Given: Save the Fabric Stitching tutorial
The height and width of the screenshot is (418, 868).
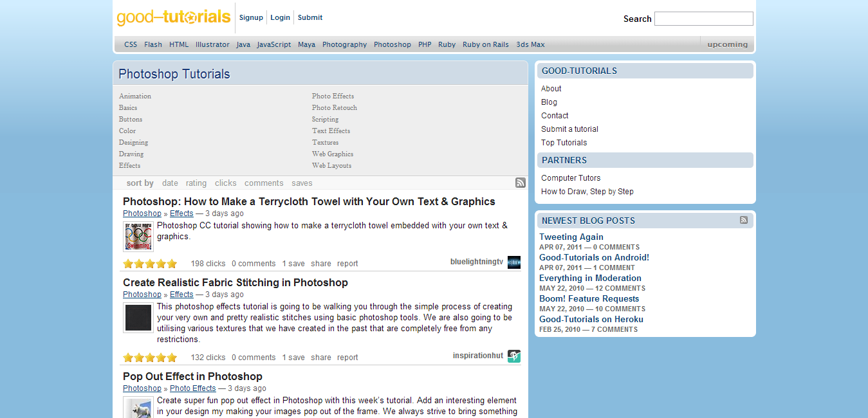Looking at the screenshot, I should pyautogui.click(x=293, y=358).
